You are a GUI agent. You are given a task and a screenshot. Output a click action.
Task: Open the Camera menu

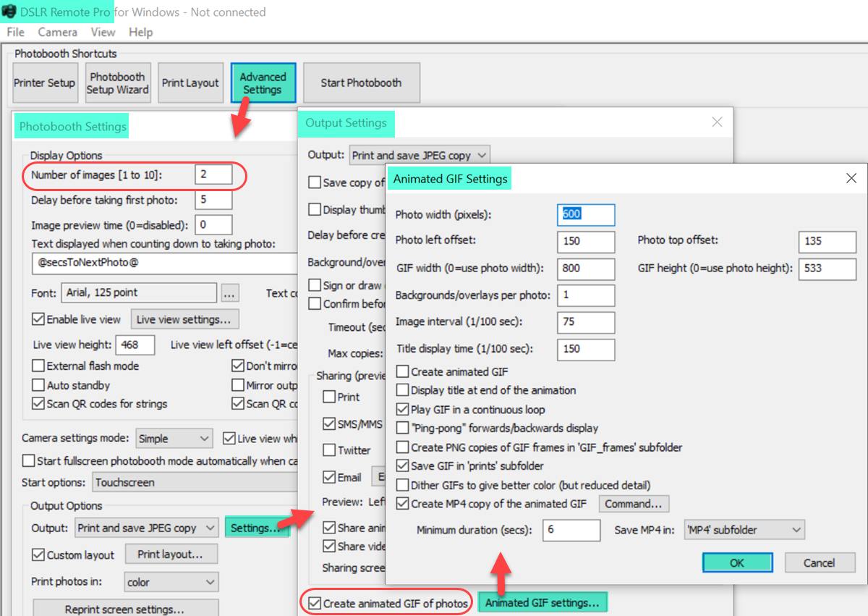[x=58, y=32]
